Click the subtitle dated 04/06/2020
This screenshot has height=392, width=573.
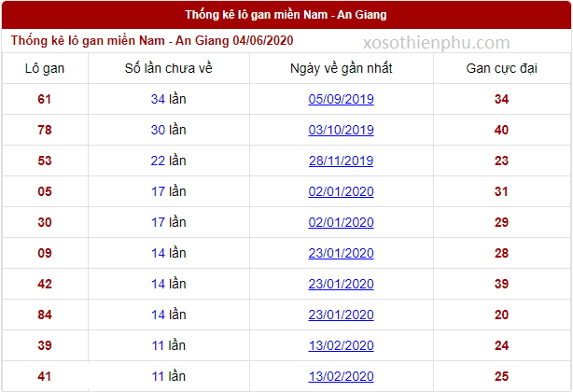(152, 40)
